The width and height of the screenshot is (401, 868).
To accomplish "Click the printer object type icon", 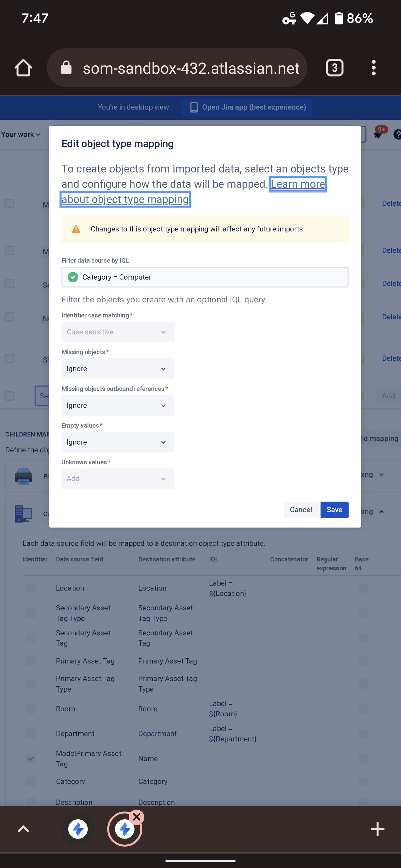I will (24, 476).
